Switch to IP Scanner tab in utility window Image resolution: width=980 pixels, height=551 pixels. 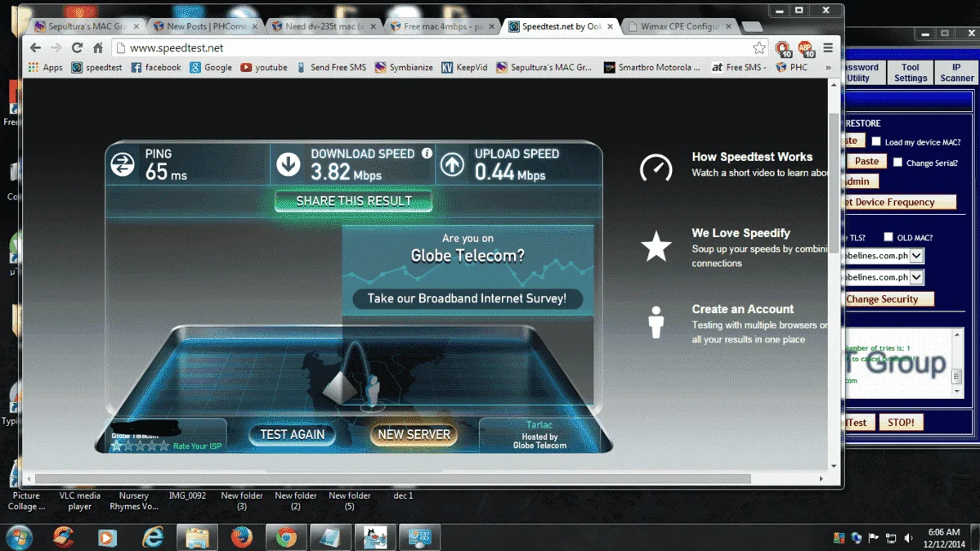pyautogui.click(x=956, y=73)
